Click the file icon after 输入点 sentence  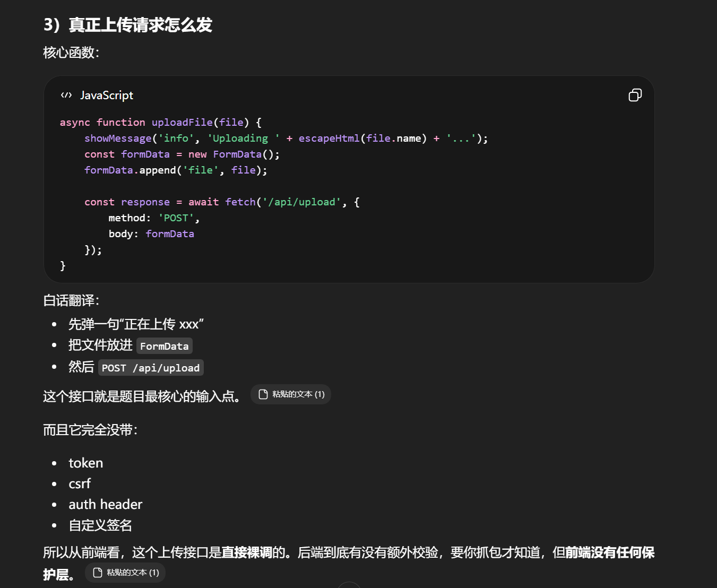coord(263,394)
